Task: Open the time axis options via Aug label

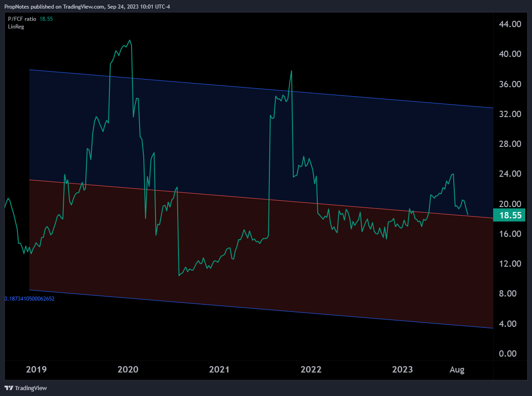Action: pos(457,370)
